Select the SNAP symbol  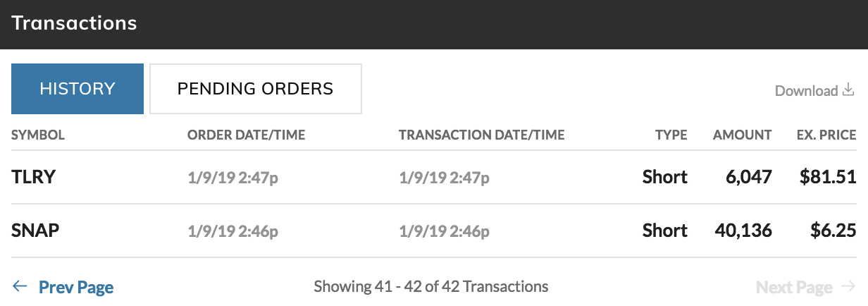pyautogui.click(x=35, y=231)
